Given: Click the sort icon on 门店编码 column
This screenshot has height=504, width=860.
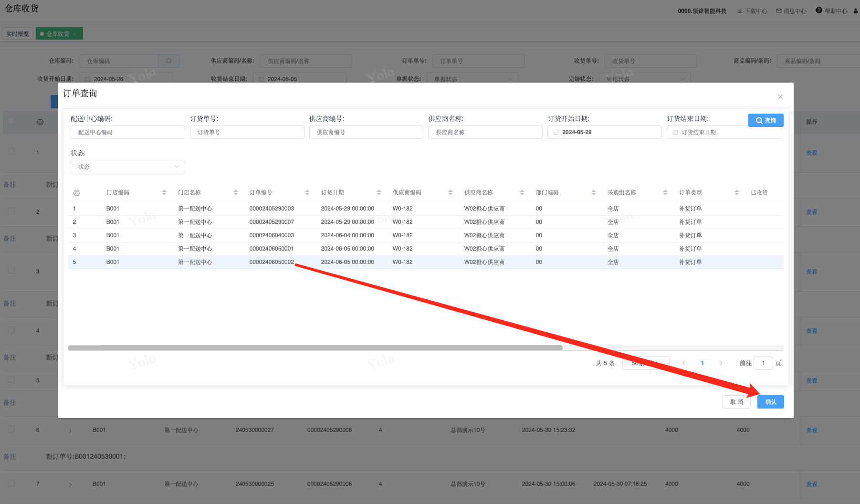Looking at the screenshot, I should pos(164,193).
